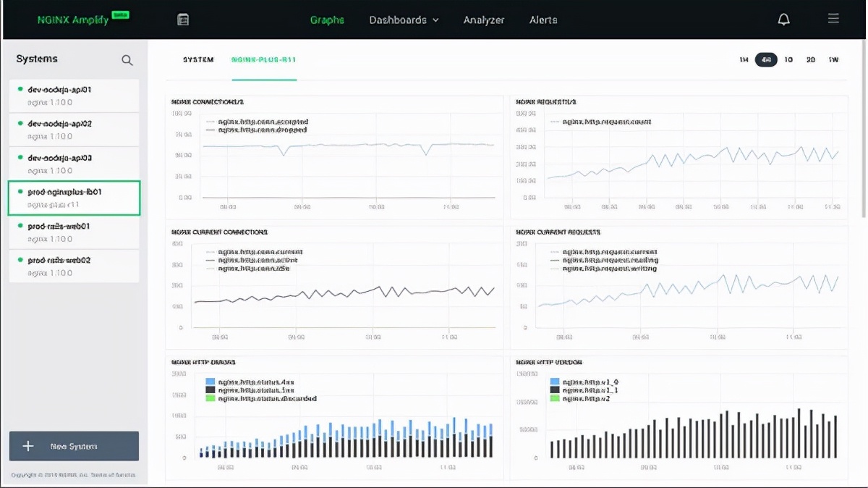Click the NGINX Current Connections graph title

click(x=219, y=232)
